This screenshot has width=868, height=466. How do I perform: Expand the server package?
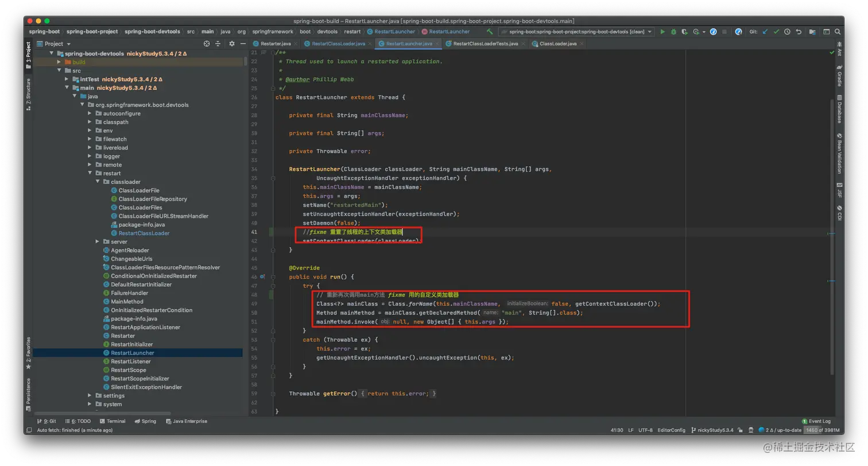pyautogui.click(x=98, y=242)
